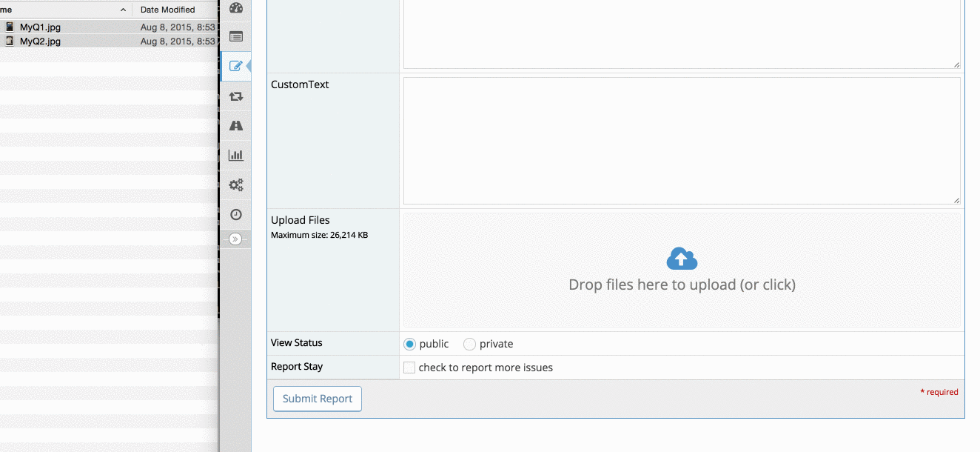This screenshot has height=452, width=980.
Task: Toggle sort arrow on Name column header
Action: (123, 10)
